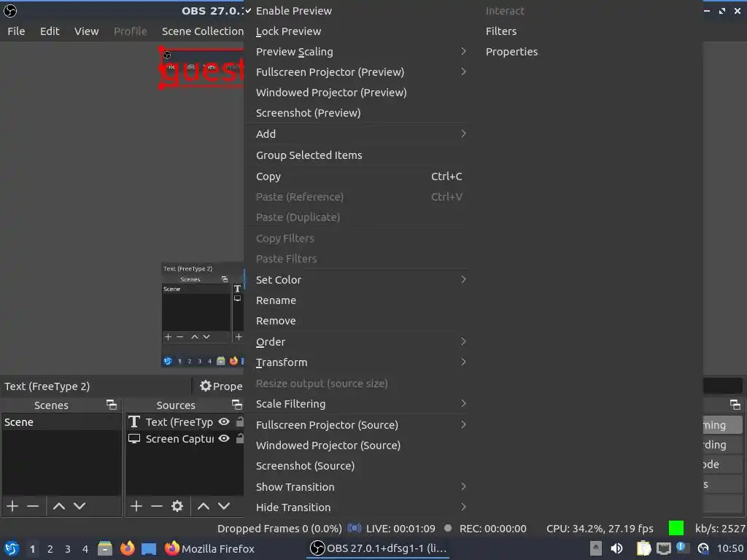Switch to workspace 2
The image size is (747, 560).
[x=50, y=549]
